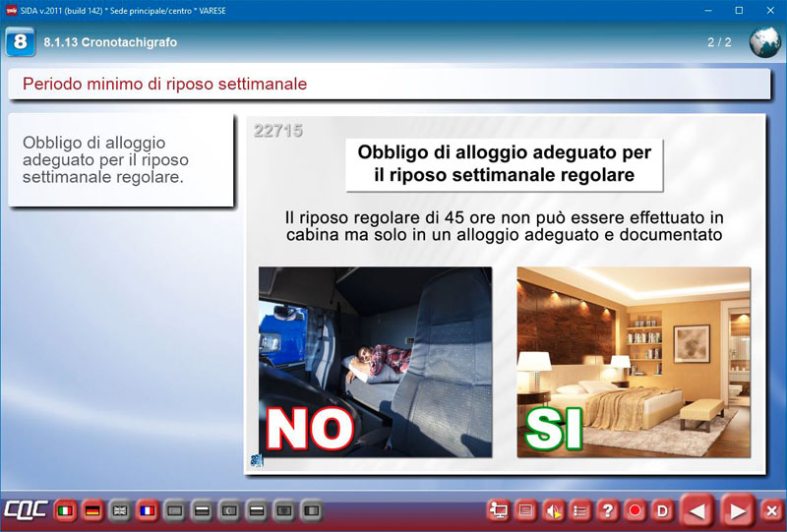The width and height of the screenshot is (787, 532).
Task: Advance to next slide with right arrow
Action: [736, 510]
